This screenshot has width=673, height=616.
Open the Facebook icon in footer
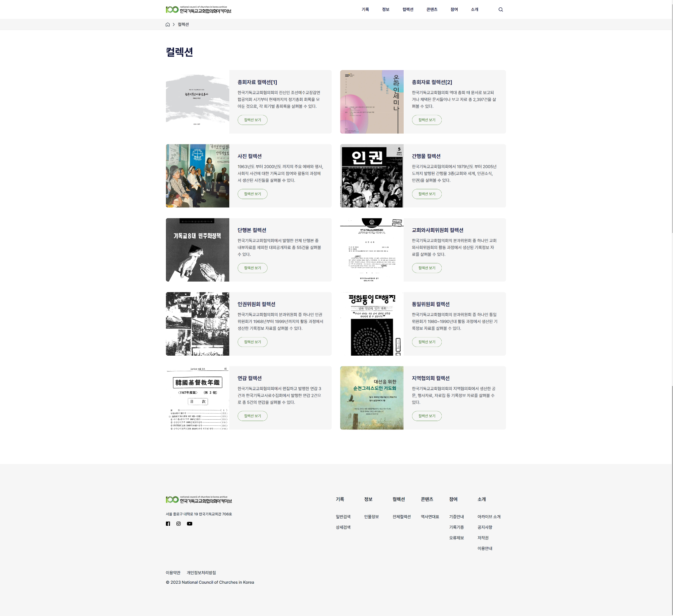click(168, 524)
